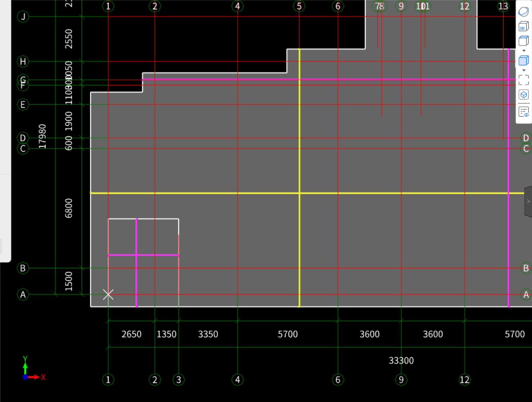Expand the collapsed right side panel
This screenshot has height=402, width=532.
click(x=528, y=201)
